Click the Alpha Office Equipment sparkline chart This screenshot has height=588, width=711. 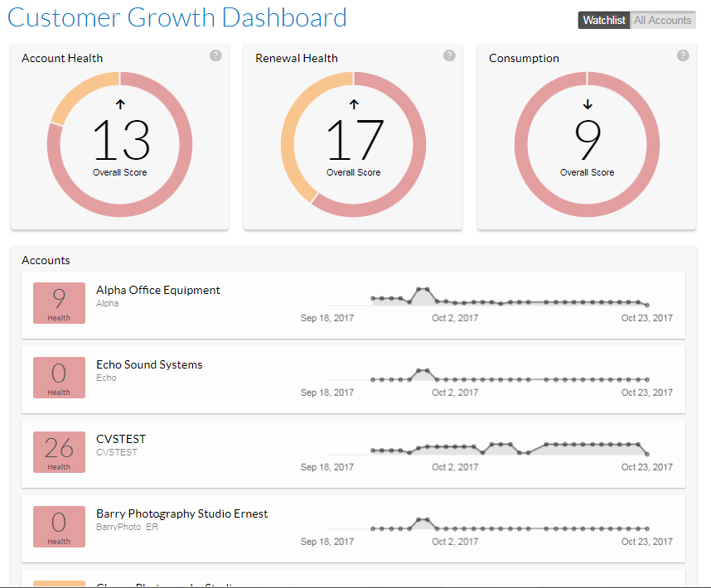tap(509, 299)
